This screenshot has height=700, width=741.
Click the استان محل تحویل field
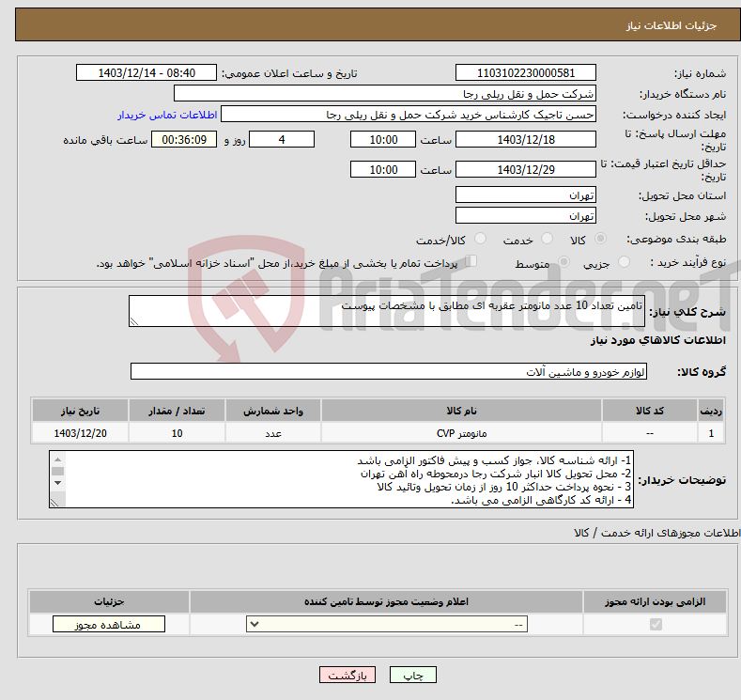(x=526, y=194)
